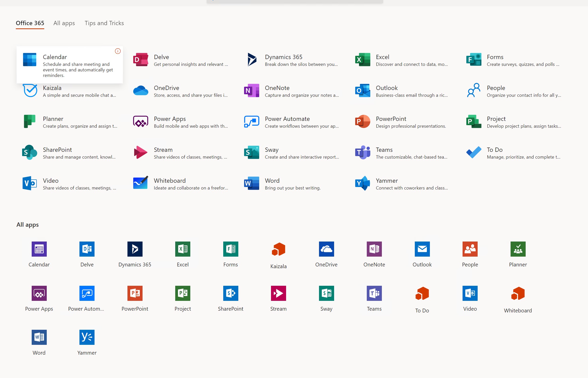Viewport: 588px width, 378px height.
Task: Open PowerPoint icon in top list
Action: coord(363,121)
